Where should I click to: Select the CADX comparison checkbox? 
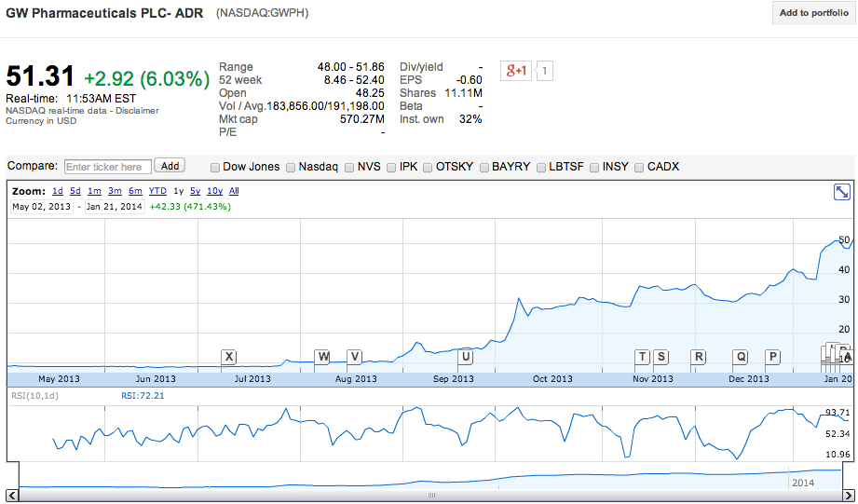(x=639, y=168)
